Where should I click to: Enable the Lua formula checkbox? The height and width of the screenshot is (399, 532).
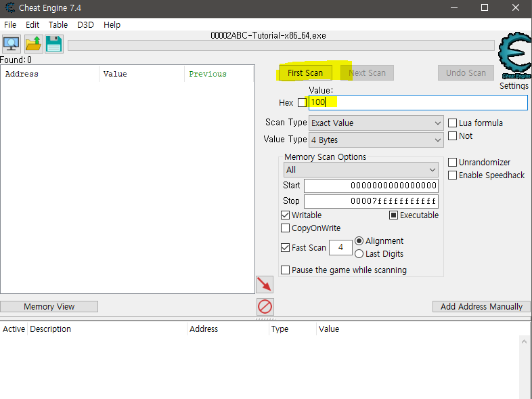click(x=453, y=123)
